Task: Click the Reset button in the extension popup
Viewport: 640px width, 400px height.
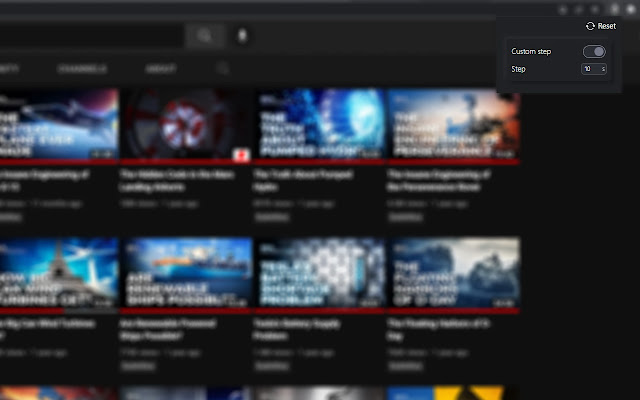Action: (601, 26)
